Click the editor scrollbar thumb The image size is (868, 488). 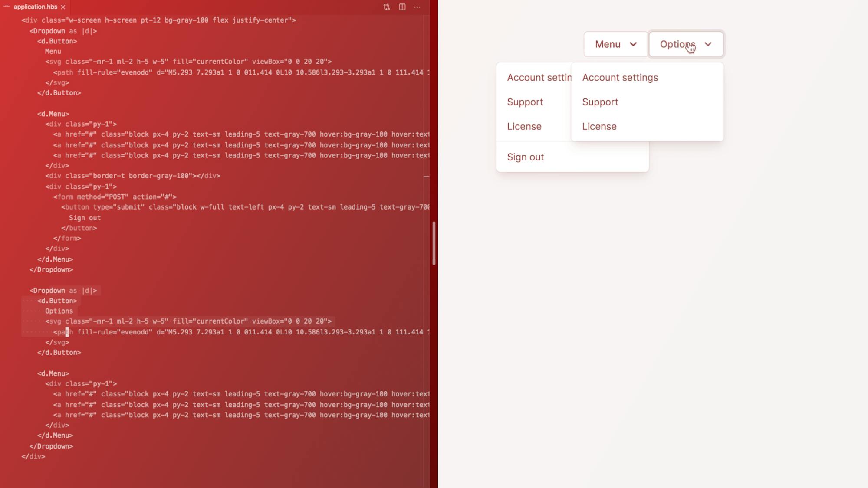[434, 243]
